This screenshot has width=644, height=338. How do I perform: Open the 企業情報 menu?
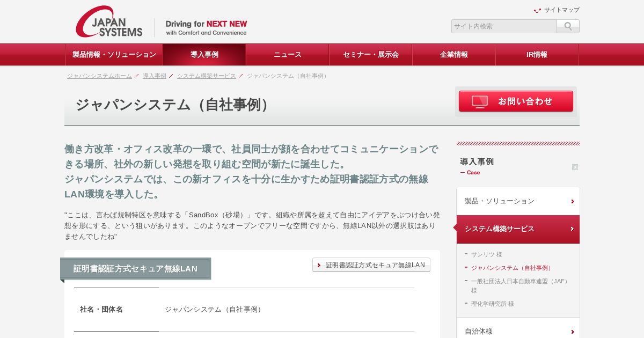[x=454, y=55]
